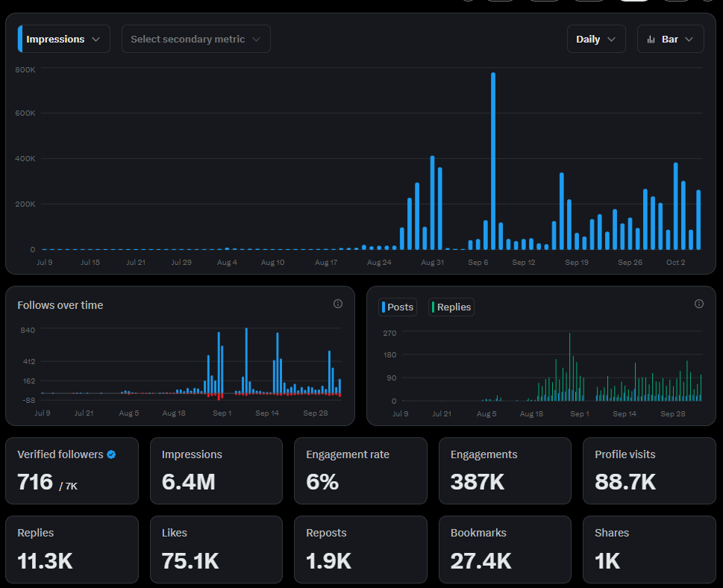Click the /7K text beside 716
Viewport: 723px width, 588px height.
click(x=68, y=486)
